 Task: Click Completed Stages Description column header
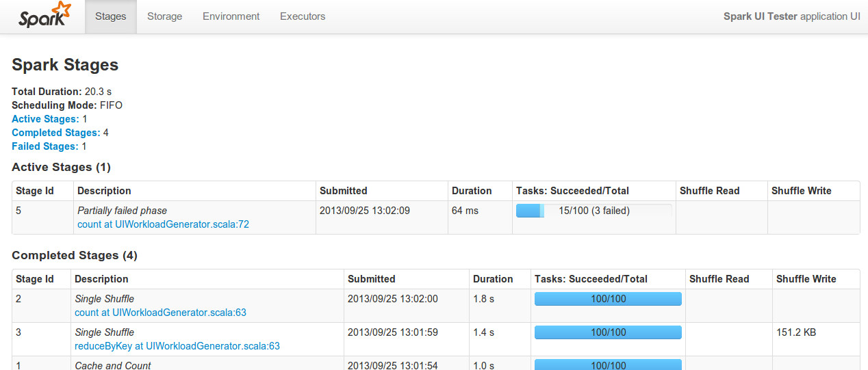coord(101,279)
